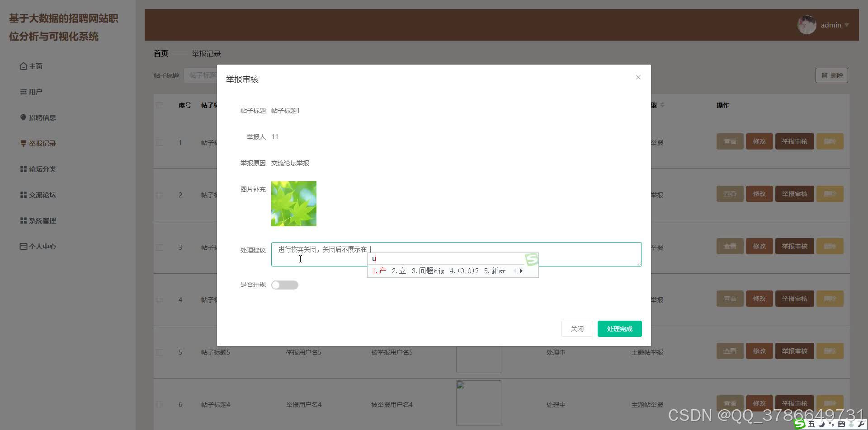Open the admin user dropdown arrow
The width and height of the screenshot is (868, 430).
click(847, 25)
